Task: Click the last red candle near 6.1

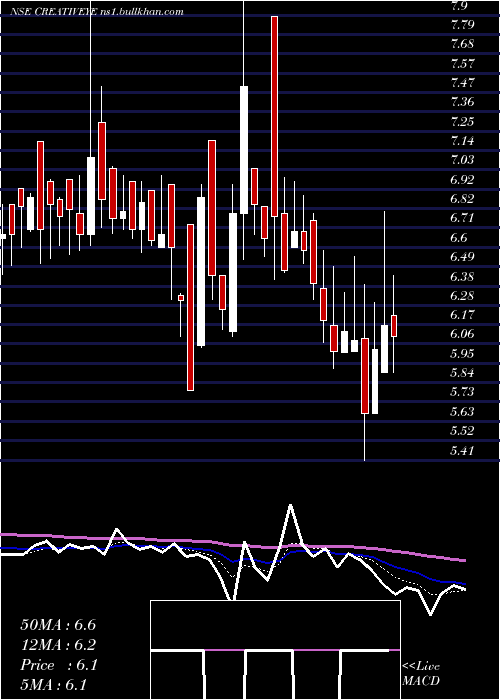Action: [394, 326]
